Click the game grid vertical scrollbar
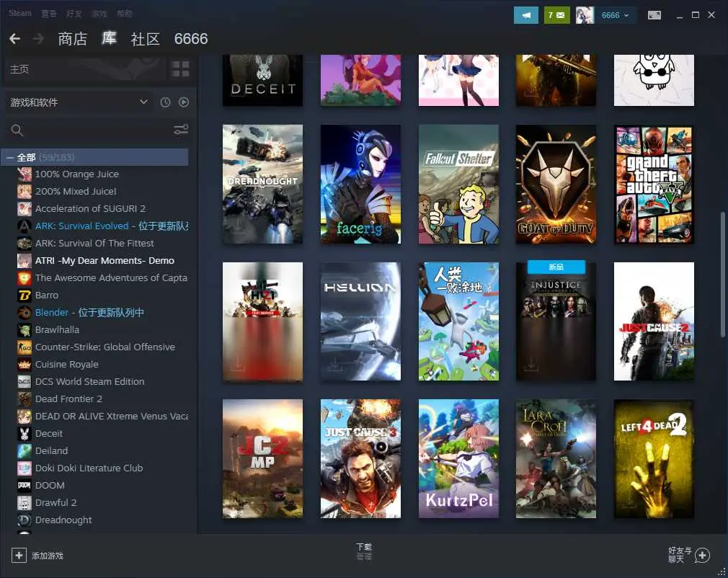Image resolution: width=728 pixels, height=578 pixels. [722, 274]
